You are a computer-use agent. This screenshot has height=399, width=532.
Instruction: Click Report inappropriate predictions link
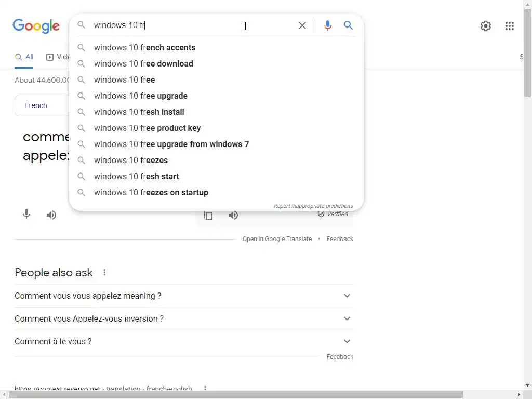[x=313, y=206]
